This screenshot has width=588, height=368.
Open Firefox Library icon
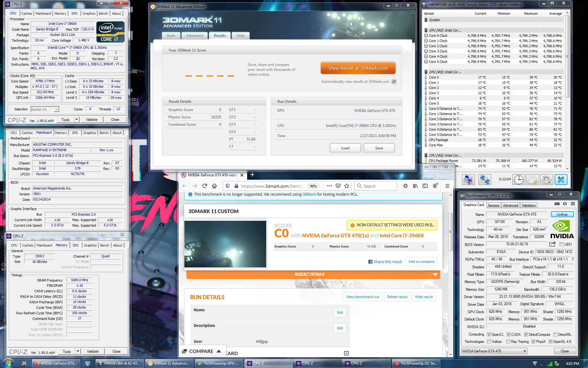click(415, 186)
